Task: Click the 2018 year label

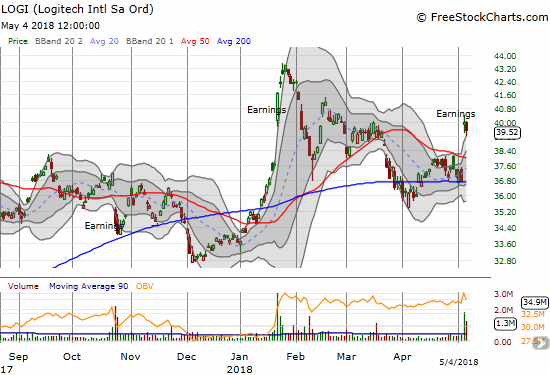Action: pyautogui.click(x=239, y=369)
